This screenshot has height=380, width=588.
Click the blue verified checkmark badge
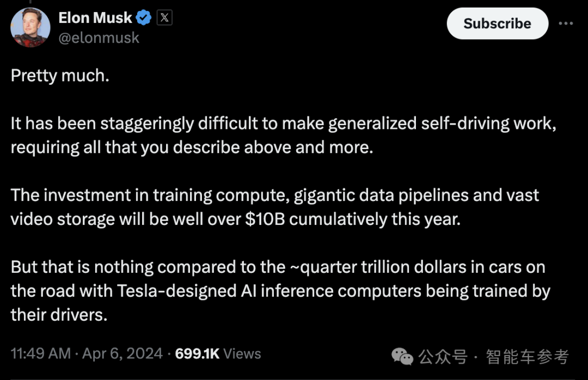[x=144, y=18]
